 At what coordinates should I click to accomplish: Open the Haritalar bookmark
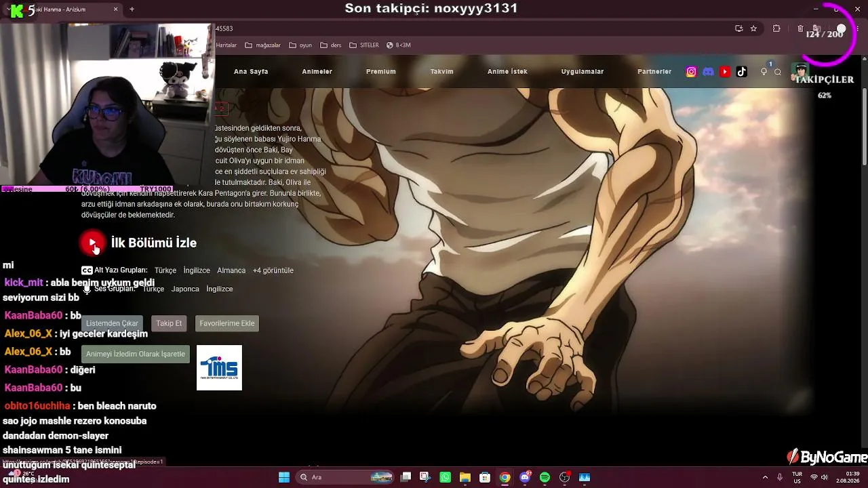point(226,45)
